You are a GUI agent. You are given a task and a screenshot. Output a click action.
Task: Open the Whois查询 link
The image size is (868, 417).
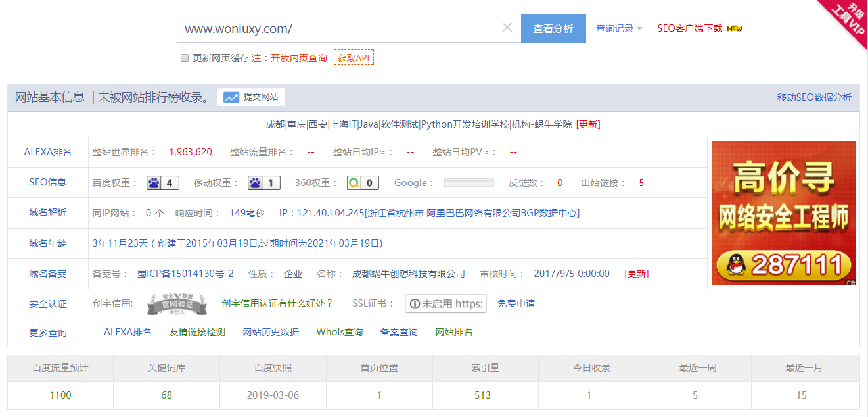(x=339, y=332)
